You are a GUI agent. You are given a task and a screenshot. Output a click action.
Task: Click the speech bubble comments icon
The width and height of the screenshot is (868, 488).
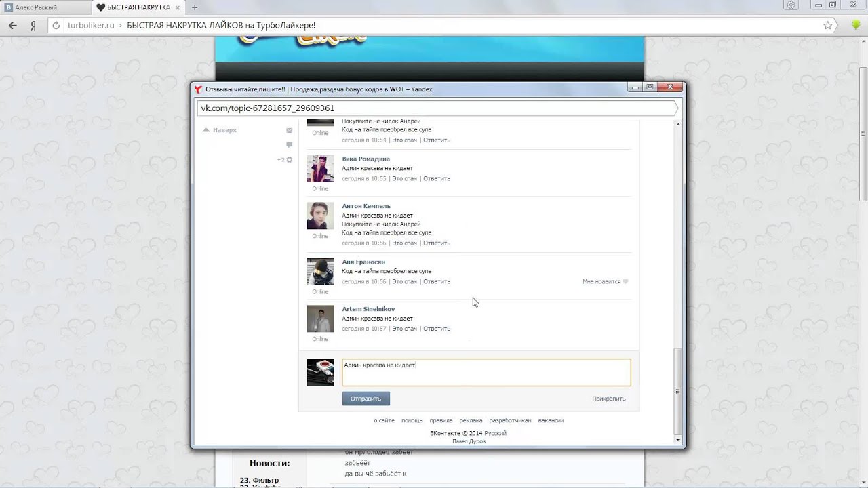[x=290, y=144]
